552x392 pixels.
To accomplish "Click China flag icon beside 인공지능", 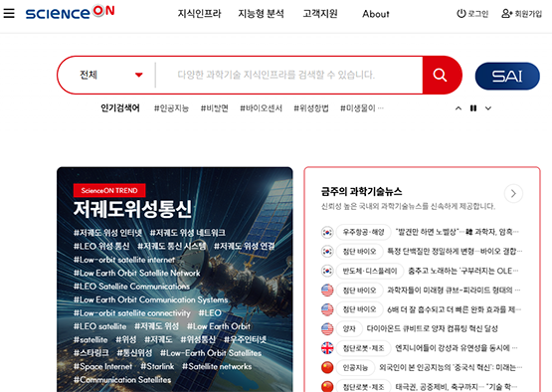I will 327,367.
